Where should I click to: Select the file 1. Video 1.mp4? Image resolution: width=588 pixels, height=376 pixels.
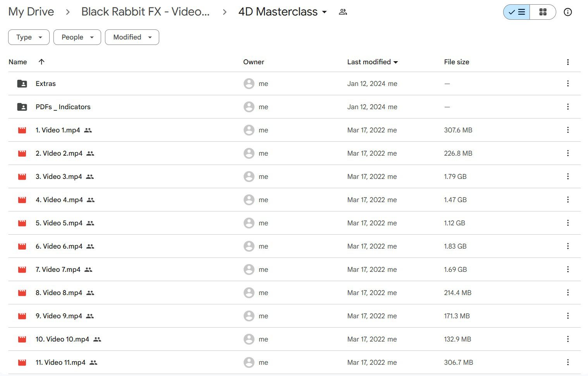(58, 130)
